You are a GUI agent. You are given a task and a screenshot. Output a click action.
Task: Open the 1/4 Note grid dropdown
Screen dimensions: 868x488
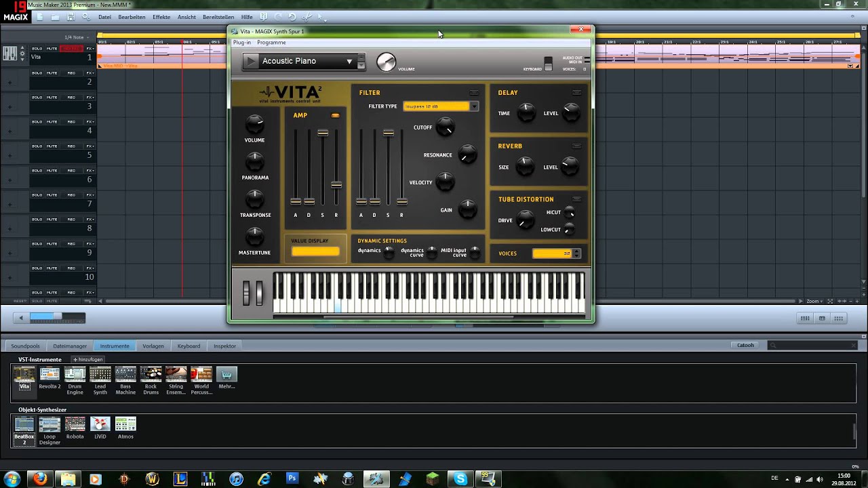coord(76,37)
